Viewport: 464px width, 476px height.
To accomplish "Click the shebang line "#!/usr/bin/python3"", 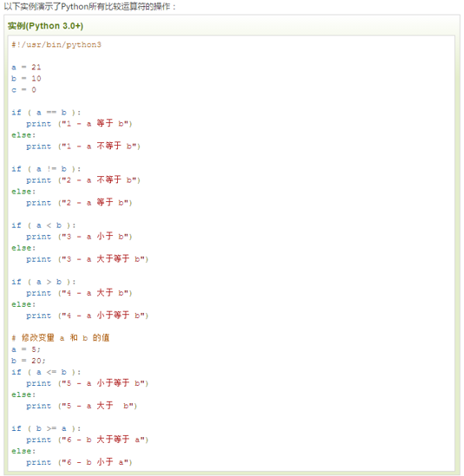I will (x=56, y=44).
